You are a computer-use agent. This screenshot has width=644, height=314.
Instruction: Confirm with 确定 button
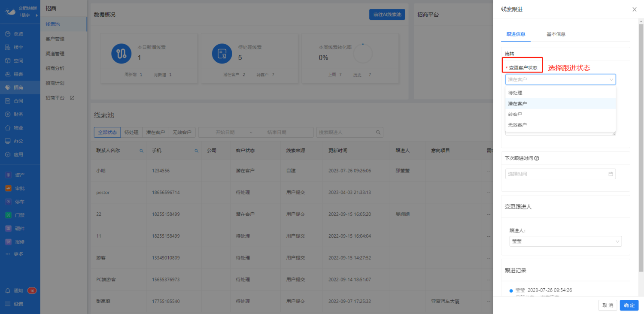coord(629,305)
